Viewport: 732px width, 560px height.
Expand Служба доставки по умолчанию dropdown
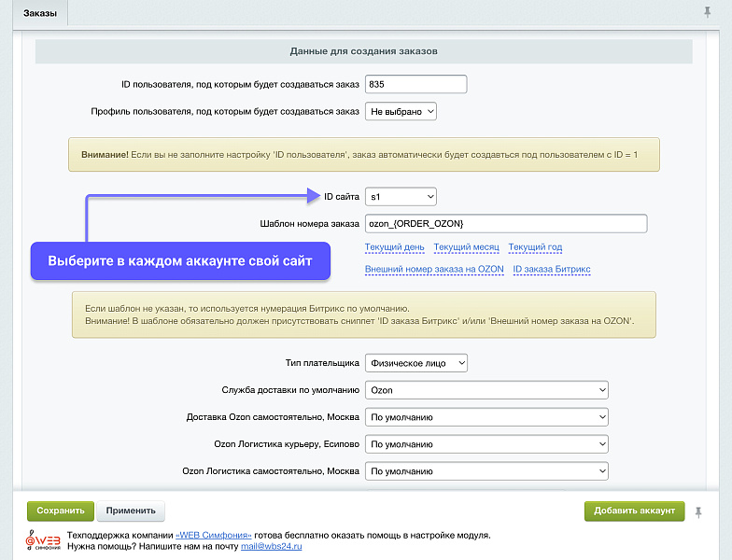click(486, 390)
